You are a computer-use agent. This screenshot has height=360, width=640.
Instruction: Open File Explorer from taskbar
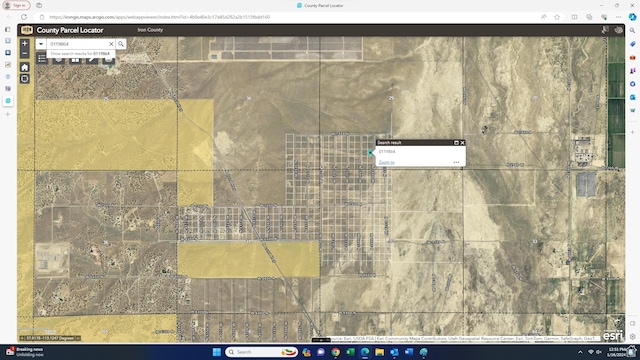click(380, 352)
